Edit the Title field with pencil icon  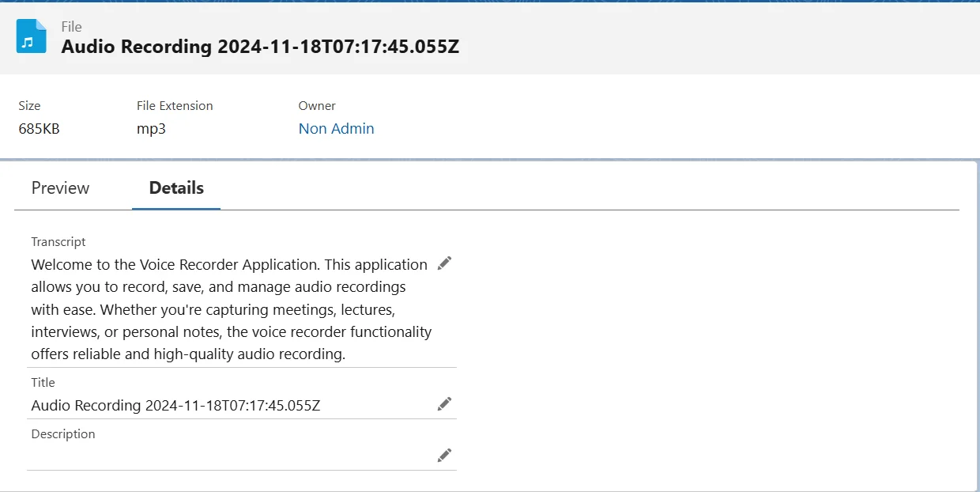click(445, 404)
